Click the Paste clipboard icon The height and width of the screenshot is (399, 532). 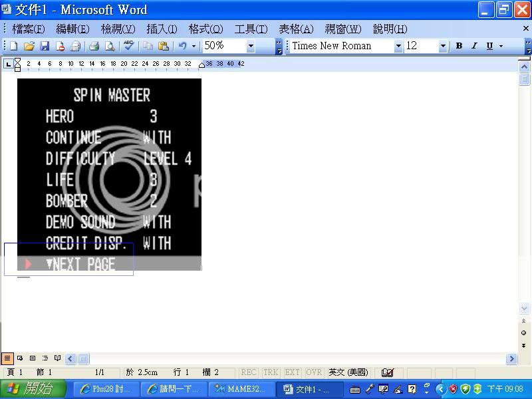pos(164,46)
